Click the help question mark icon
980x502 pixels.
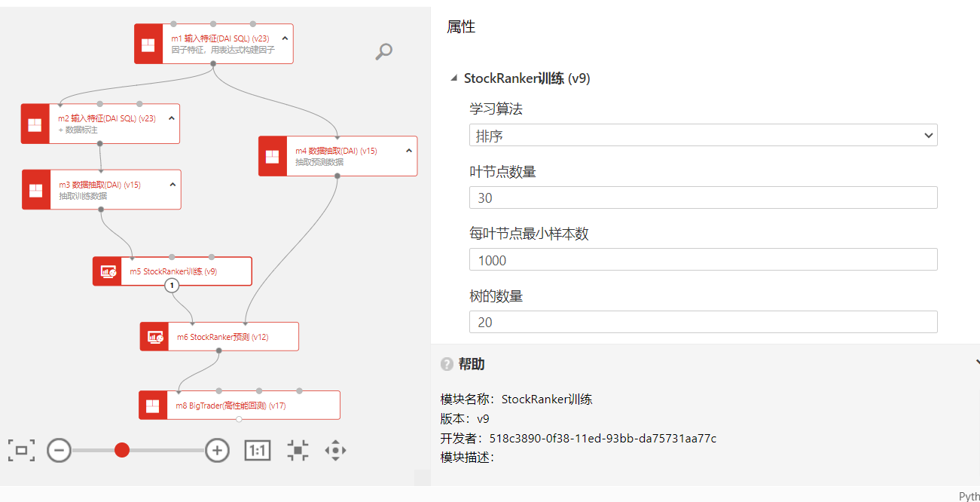point(447,364)
